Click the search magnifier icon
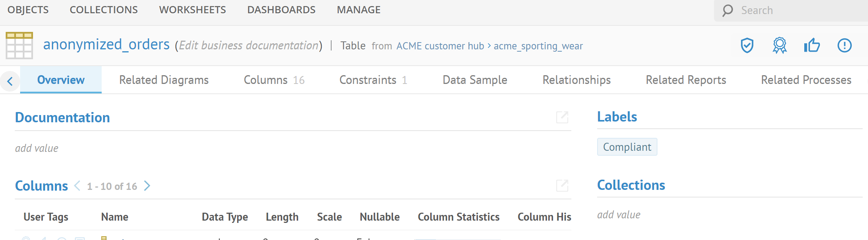This screenshot has width=868, height=240. coord(727,10)
